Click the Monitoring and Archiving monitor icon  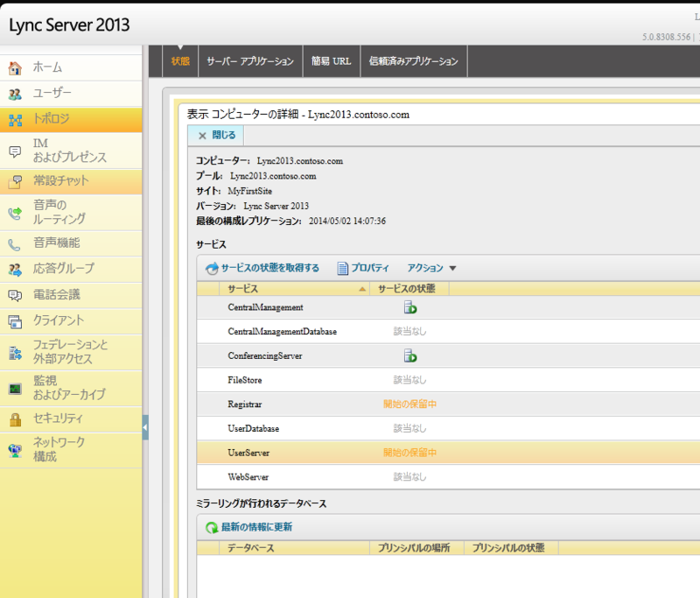pyautogui.click(x=15, y=389)
